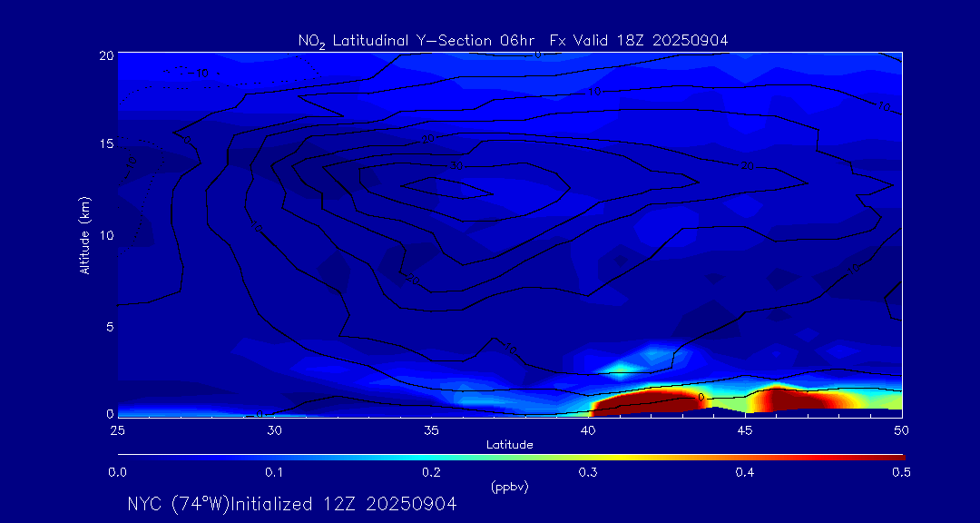The image size is (980, 523).
Task: Click colorbar value 0.4
Action: 746,473
